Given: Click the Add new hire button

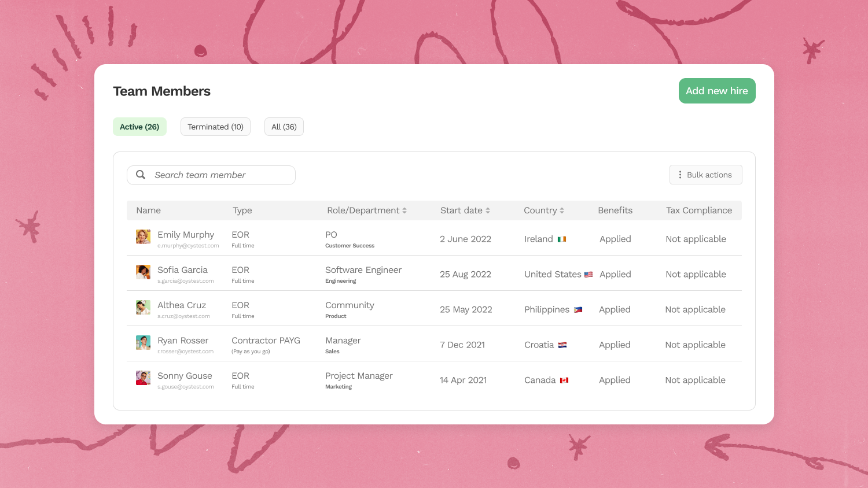Looking at the screenshot, I should click(x=717, y=91).
